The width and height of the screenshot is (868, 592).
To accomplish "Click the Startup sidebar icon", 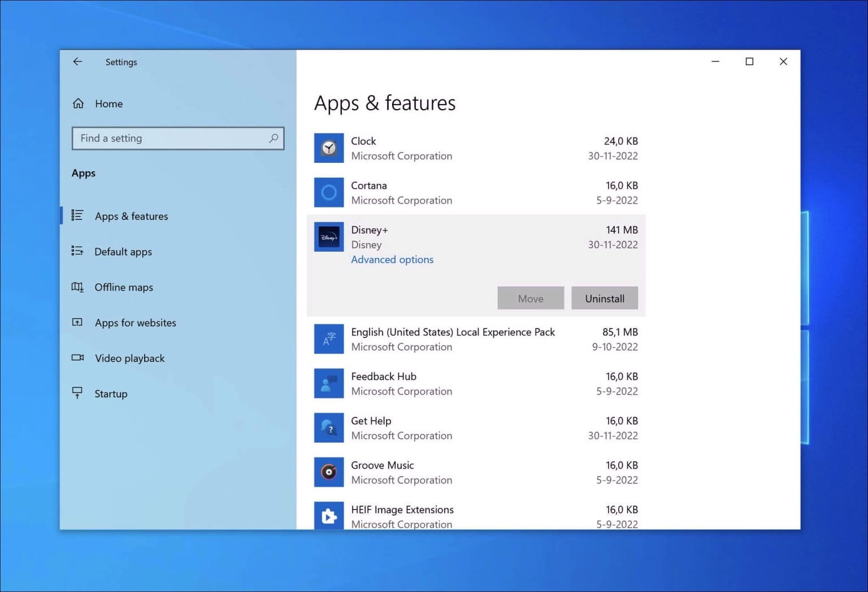I will [77, 393].
